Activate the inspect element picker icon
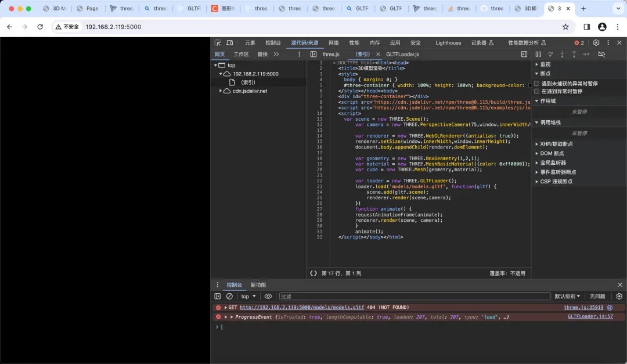 pos(218,43)
